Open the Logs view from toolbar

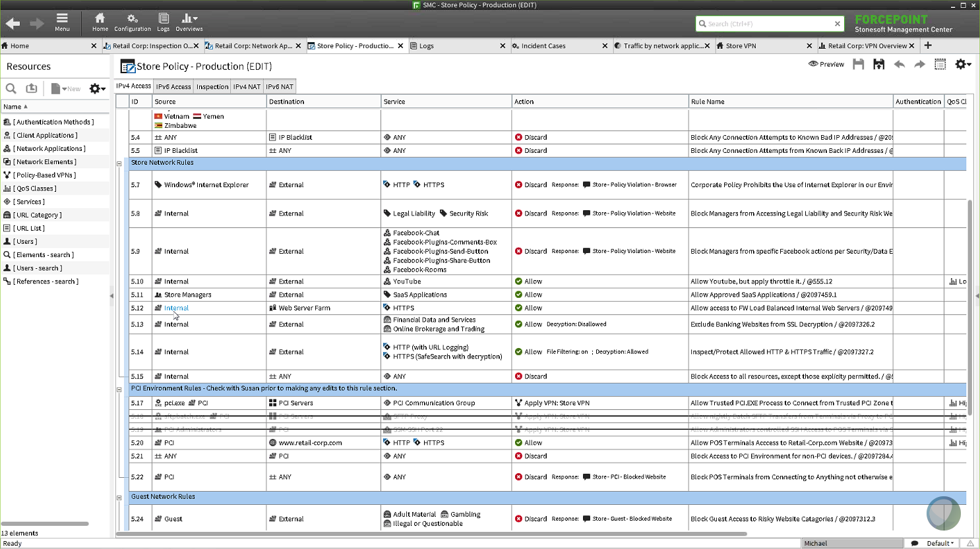[164, 22]
